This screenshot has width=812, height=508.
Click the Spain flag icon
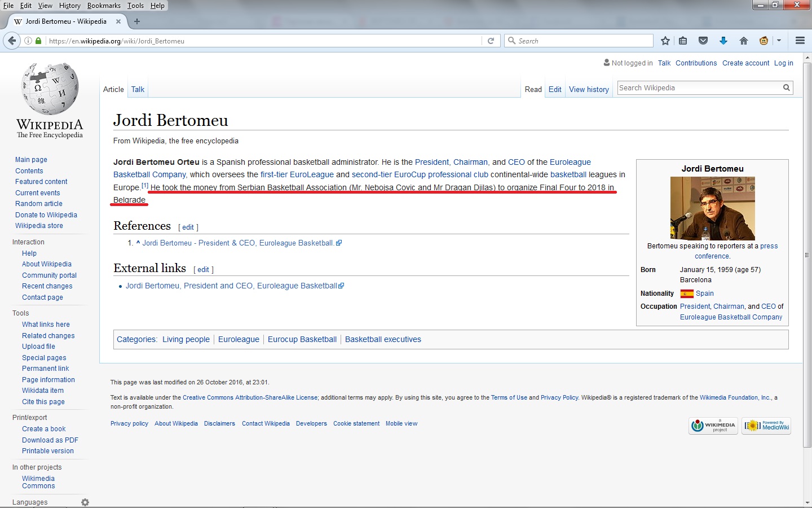687,294
